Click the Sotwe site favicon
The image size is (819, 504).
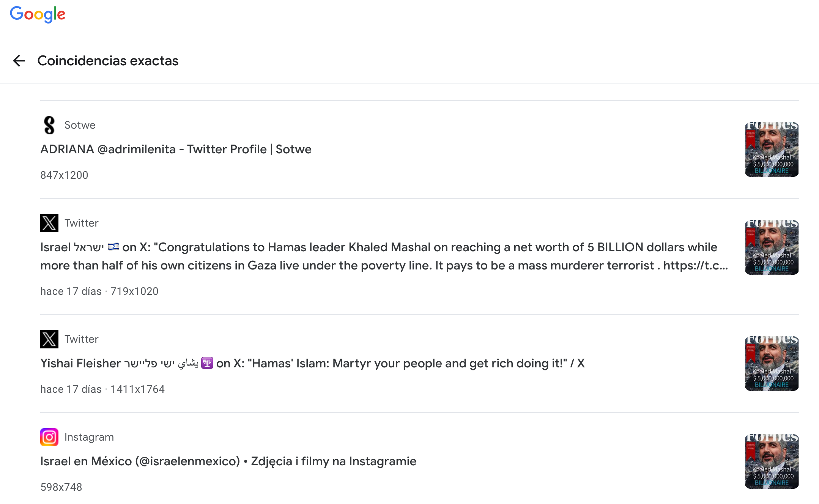tap(49, 125)
